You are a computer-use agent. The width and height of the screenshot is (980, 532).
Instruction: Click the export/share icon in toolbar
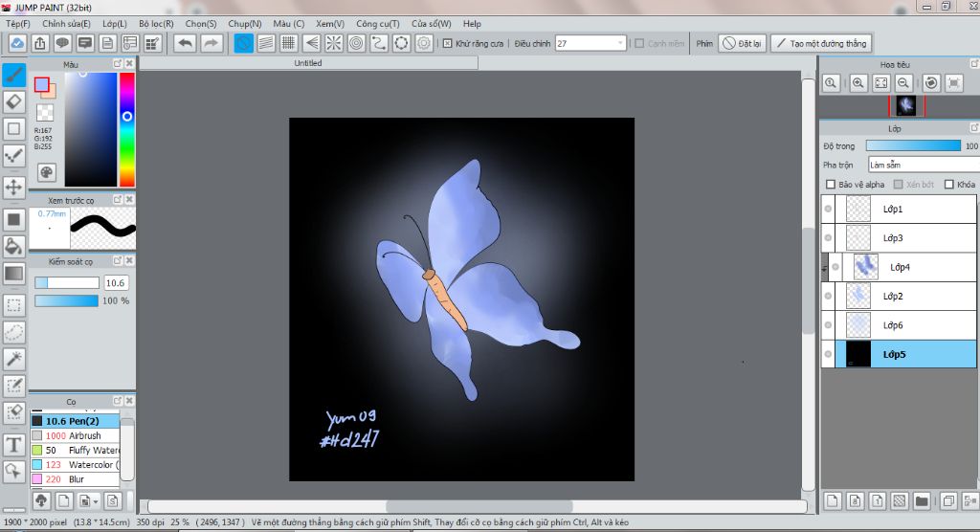pyautogui.click(x=40, y=43)
